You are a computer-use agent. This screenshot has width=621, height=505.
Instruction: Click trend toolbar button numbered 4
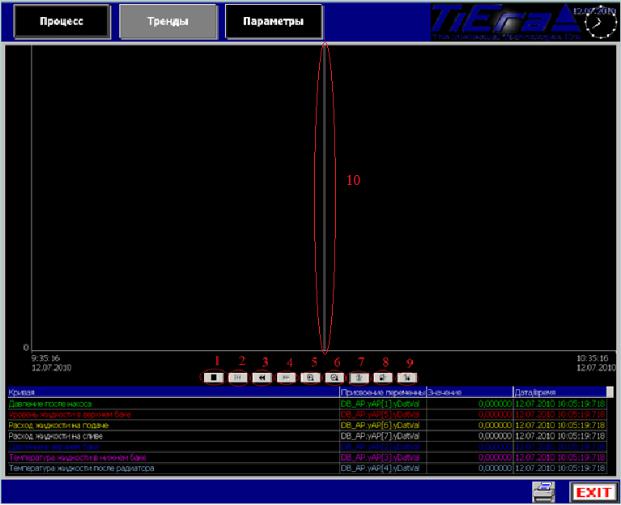click(285, 378)
